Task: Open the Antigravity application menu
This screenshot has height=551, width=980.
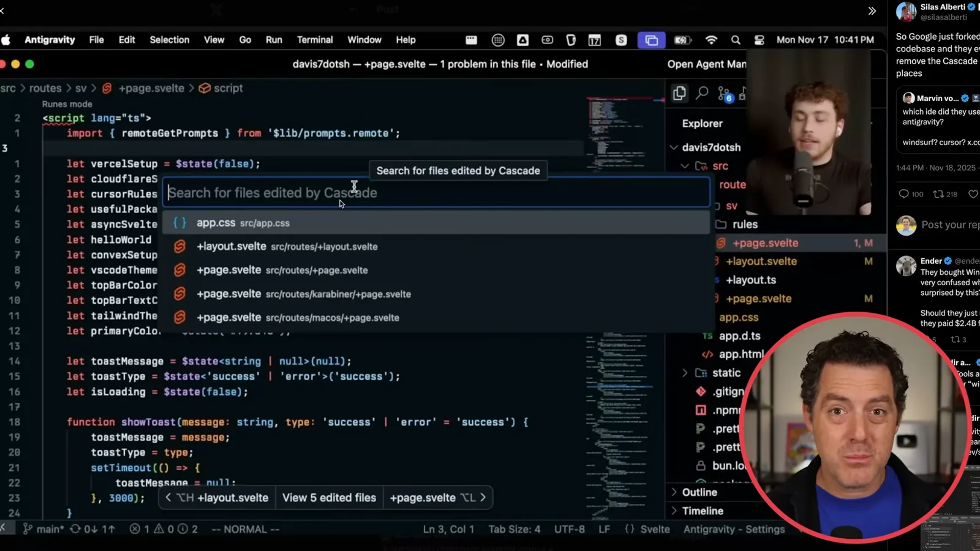Action: coord(50,40)
